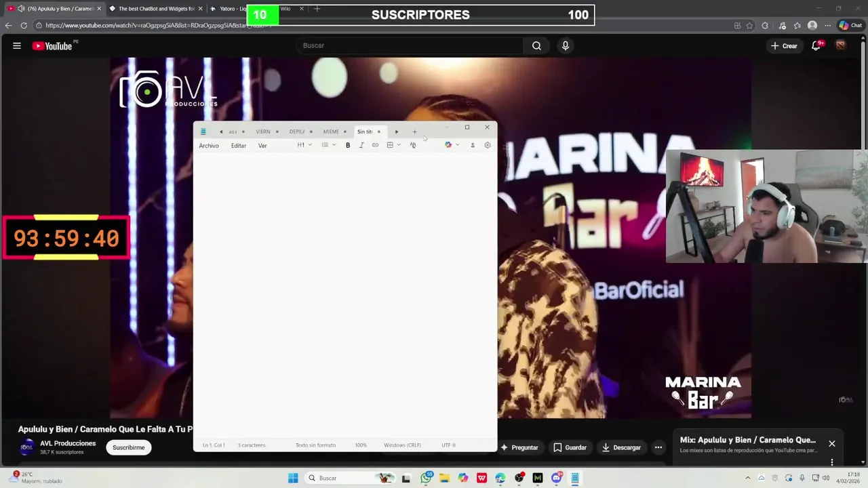Open WhatsApp from the taskbar

426,478
